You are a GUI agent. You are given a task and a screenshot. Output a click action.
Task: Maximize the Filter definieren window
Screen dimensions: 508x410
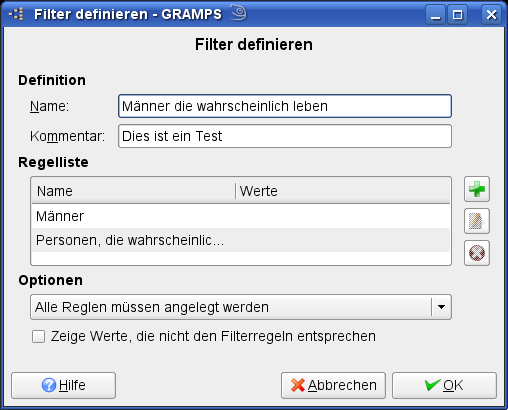tap(457, 15)
